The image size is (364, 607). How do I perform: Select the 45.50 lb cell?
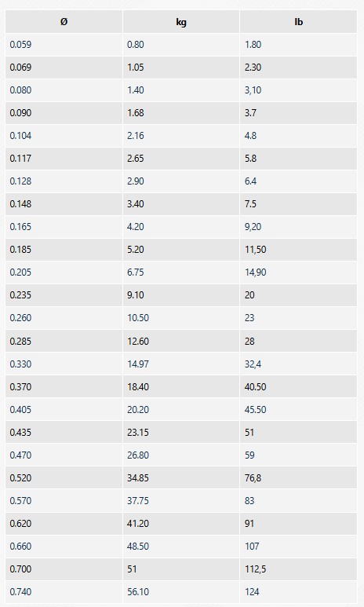(x=298, y=410)
